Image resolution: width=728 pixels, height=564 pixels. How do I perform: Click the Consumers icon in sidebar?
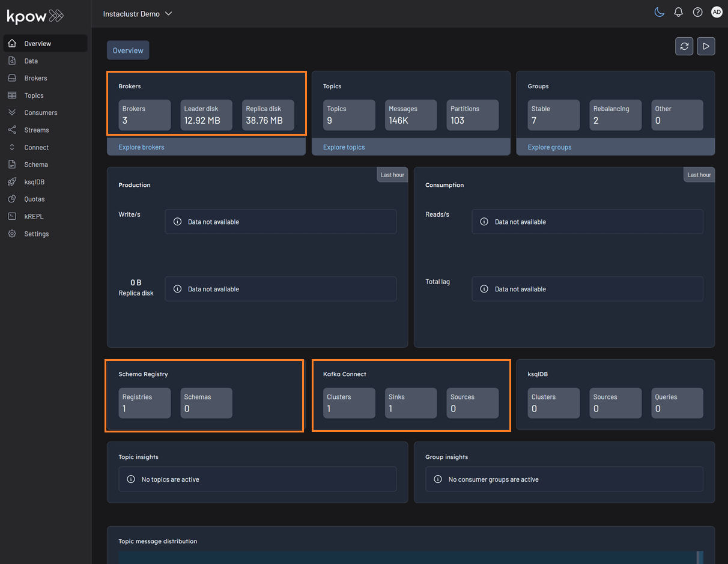pyautogui.click(x=12, y=112)
